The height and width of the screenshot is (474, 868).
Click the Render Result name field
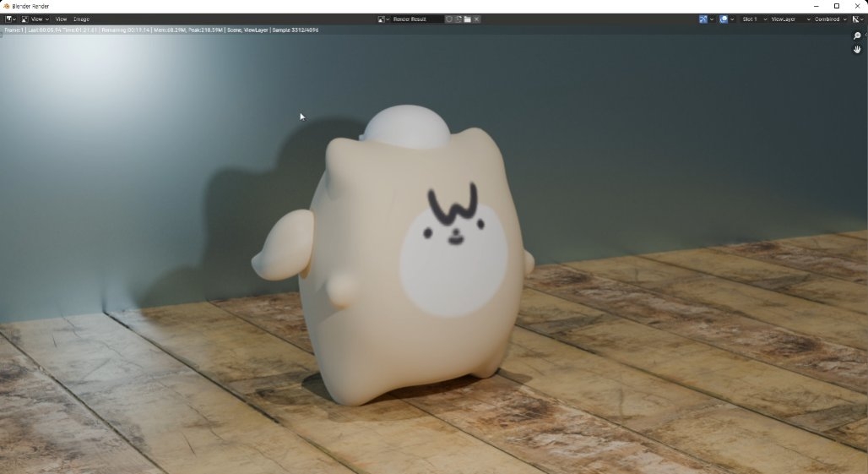[x=417, y=19]
